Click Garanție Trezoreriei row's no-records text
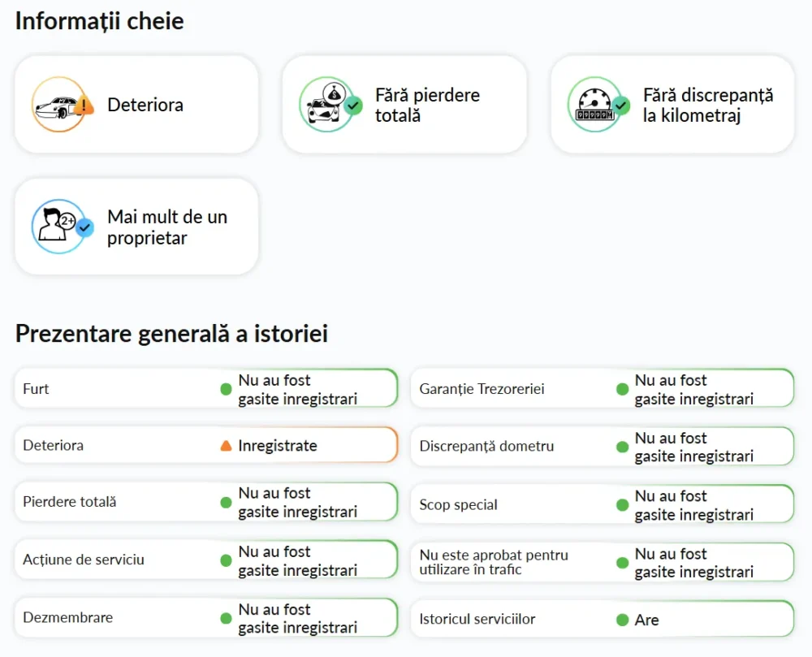 [694, 389]
